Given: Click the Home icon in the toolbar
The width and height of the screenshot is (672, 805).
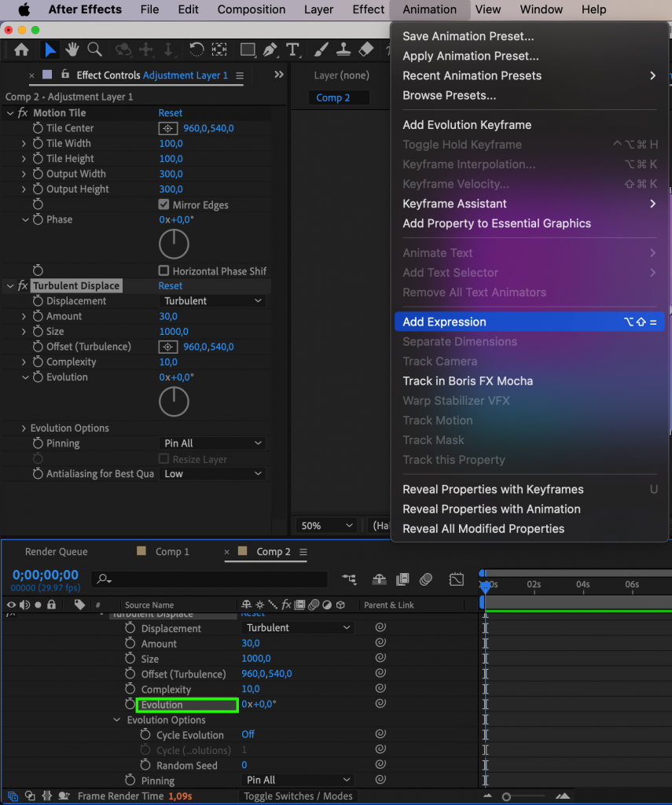Looking at the screenshot, I should point(21,49).
